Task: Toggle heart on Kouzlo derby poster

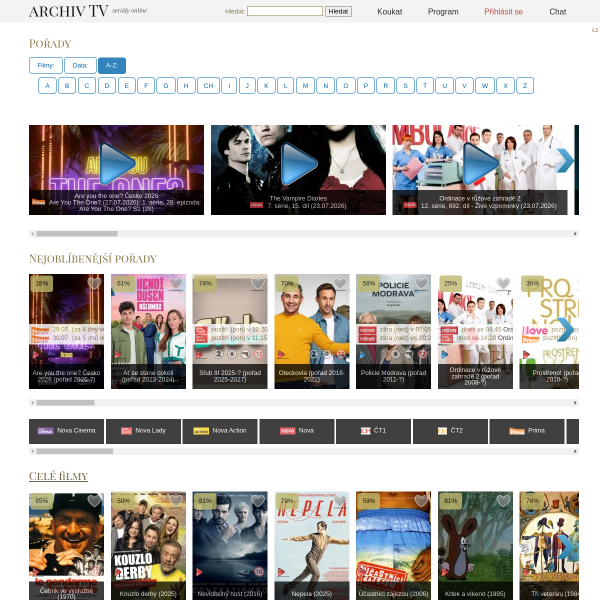Action: point(176,501)
